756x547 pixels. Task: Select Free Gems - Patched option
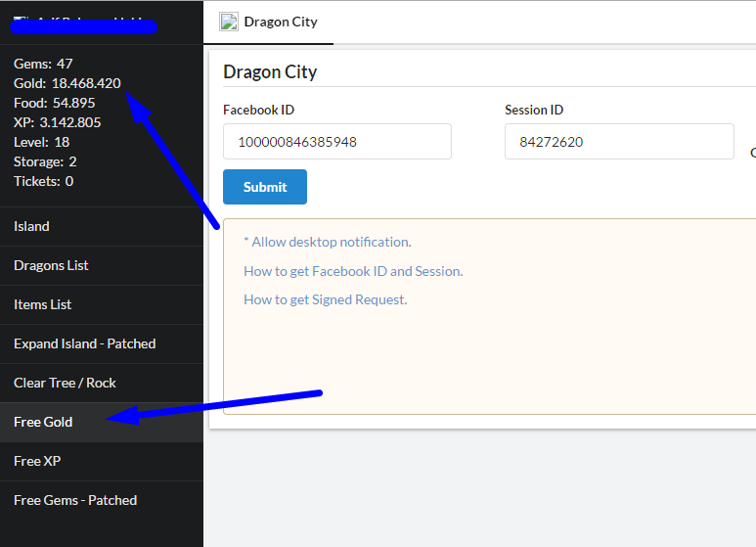[x=102, y=500]
